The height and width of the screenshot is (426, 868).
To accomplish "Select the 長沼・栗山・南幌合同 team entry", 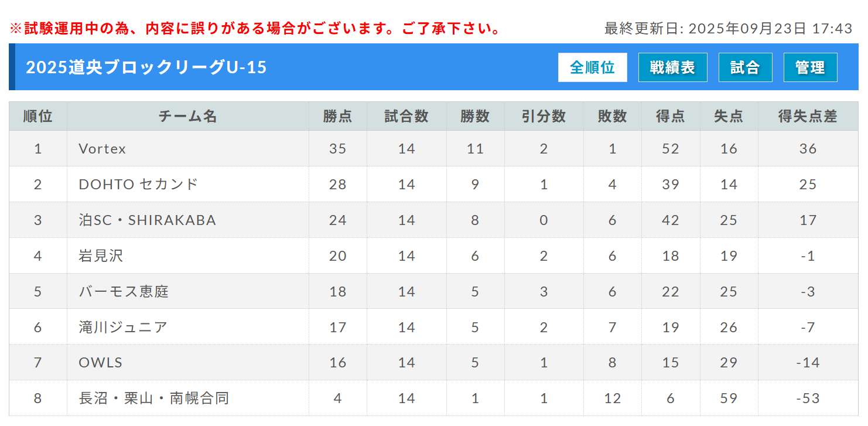I will 153,398.
